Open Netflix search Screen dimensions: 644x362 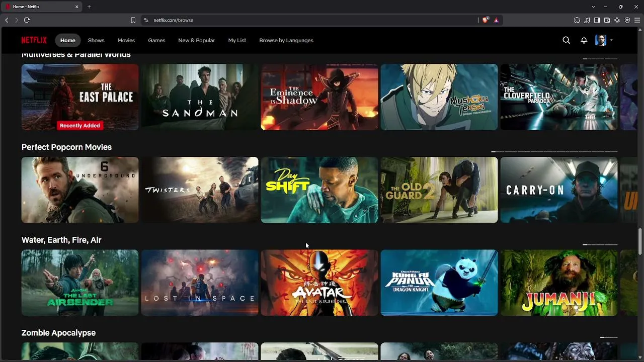coord(566,40)
